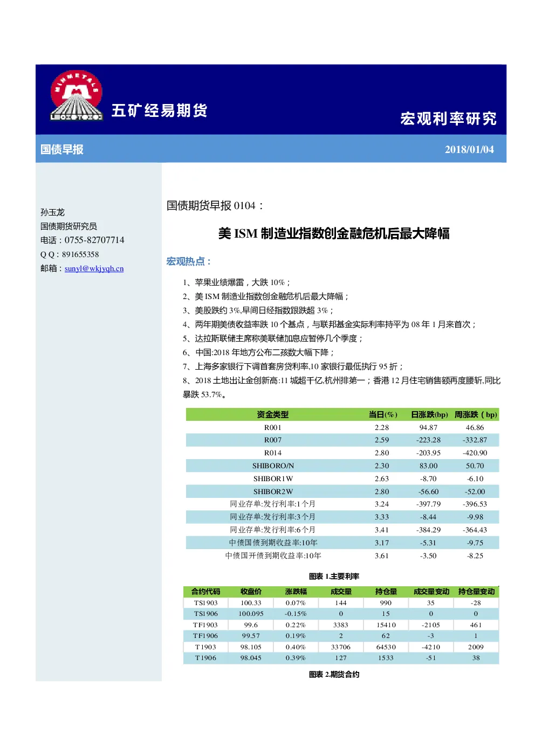Click the 收盘价 column header
This screenshot has width=535, height=756.
point(251,592)
